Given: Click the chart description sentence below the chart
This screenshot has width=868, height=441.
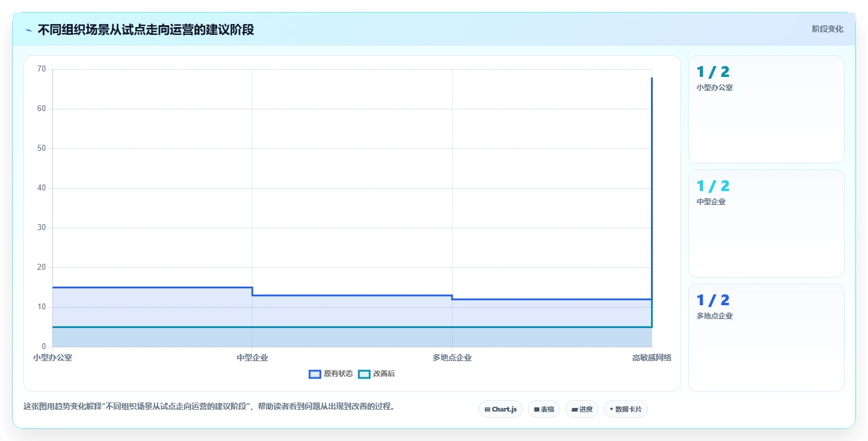Looking at the screenshot, I should (x=210, y=406).
